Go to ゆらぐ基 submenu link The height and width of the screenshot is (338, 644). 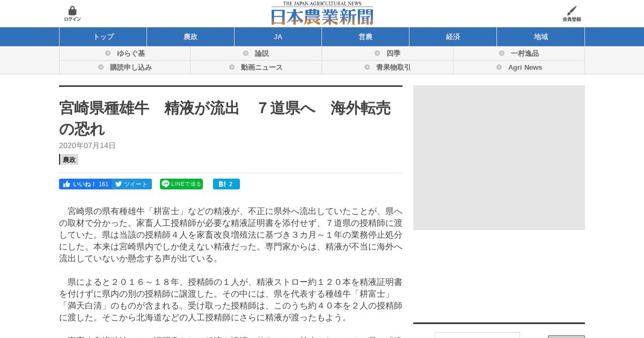(x=125, y=53)
